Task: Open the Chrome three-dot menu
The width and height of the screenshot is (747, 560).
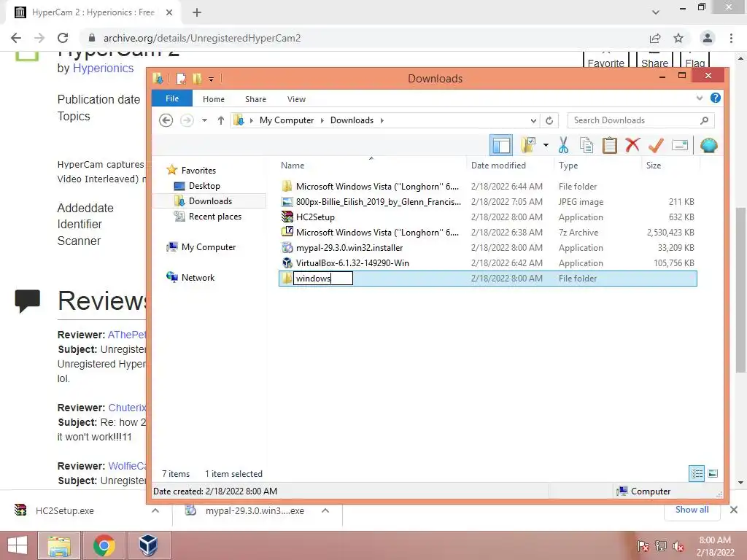Action: coord(731,38)
